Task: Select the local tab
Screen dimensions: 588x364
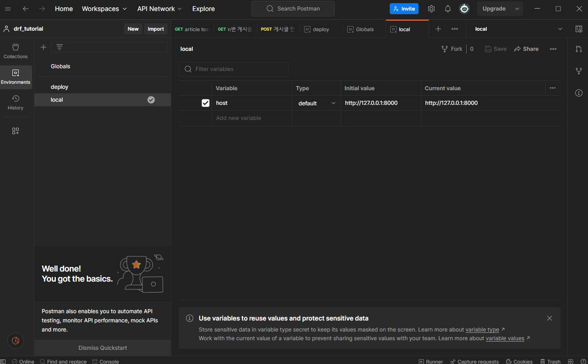Action: (407, 29)
